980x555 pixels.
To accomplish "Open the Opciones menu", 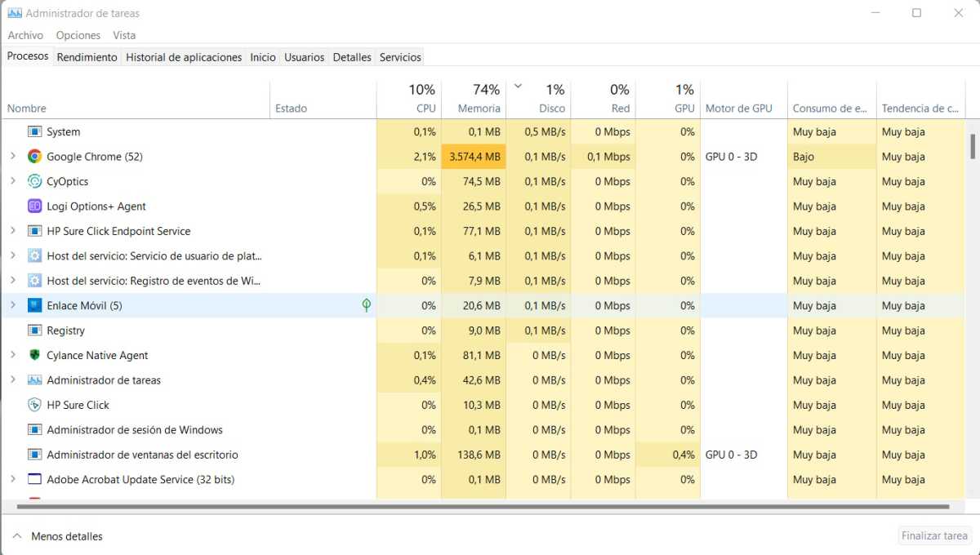I will (x=78, y=35).
